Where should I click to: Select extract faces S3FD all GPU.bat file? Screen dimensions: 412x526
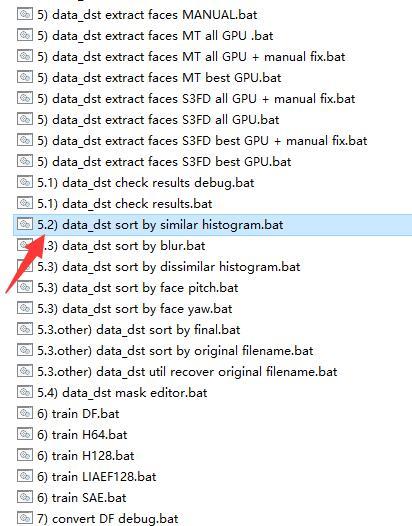(158, 119)
